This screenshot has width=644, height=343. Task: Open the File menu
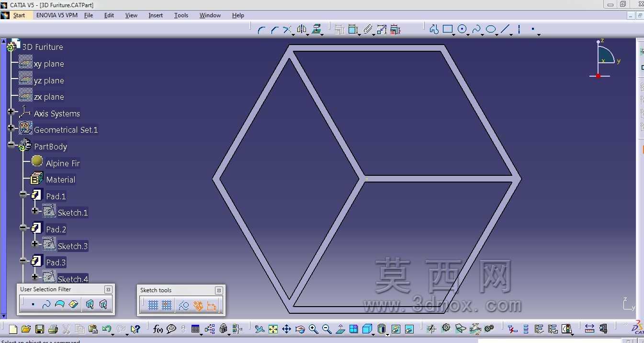89,15
